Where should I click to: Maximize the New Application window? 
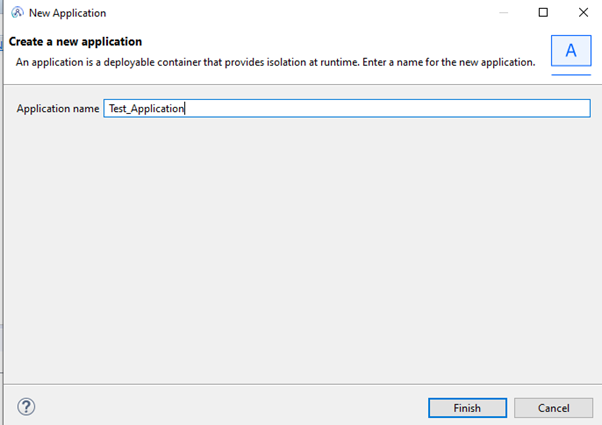point(543,13)
